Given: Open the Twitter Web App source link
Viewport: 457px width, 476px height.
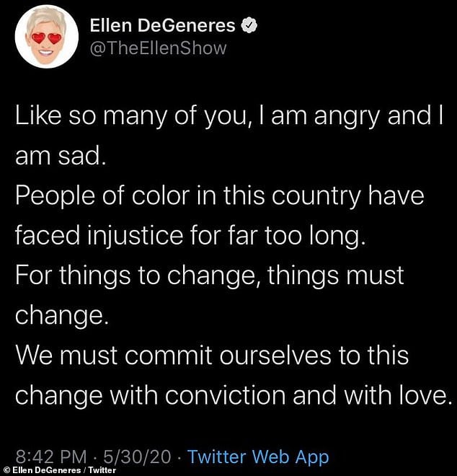Looking at the screenshot, I should tap(258, 457).
